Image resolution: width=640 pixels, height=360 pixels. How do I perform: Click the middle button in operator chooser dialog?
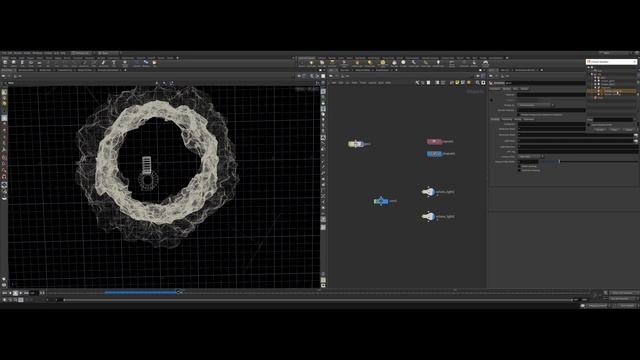point(614,129)
